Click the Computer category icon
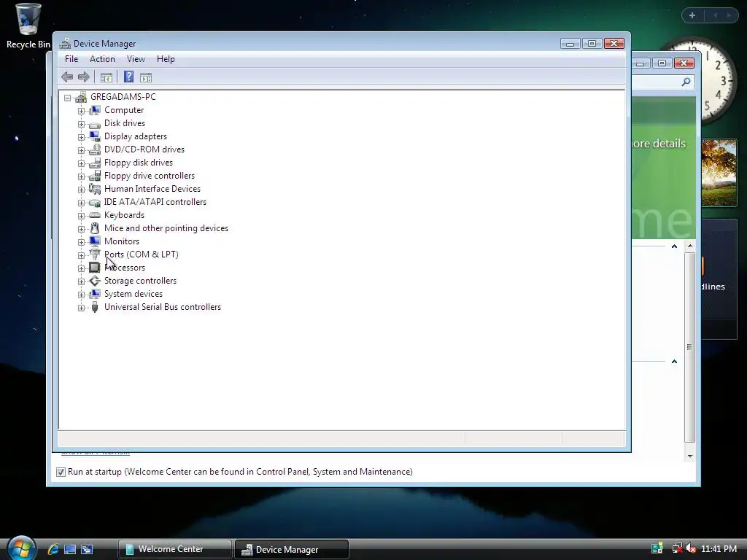747x560 pixels. tap(95, 110)
